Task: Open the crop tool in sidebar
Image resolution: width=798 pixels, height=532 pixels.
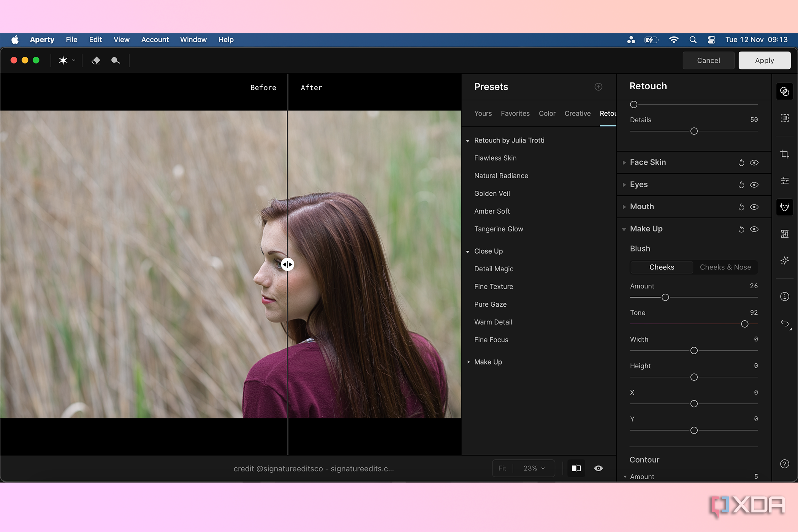Action: (x=784, y=154)
